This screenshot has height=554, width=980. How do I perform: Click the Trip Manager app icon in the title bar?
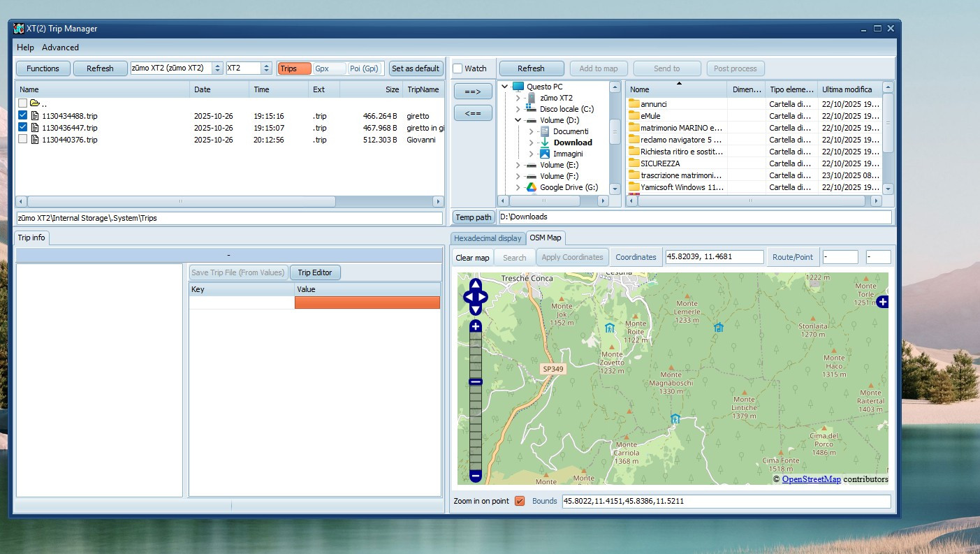pos(19,29)
